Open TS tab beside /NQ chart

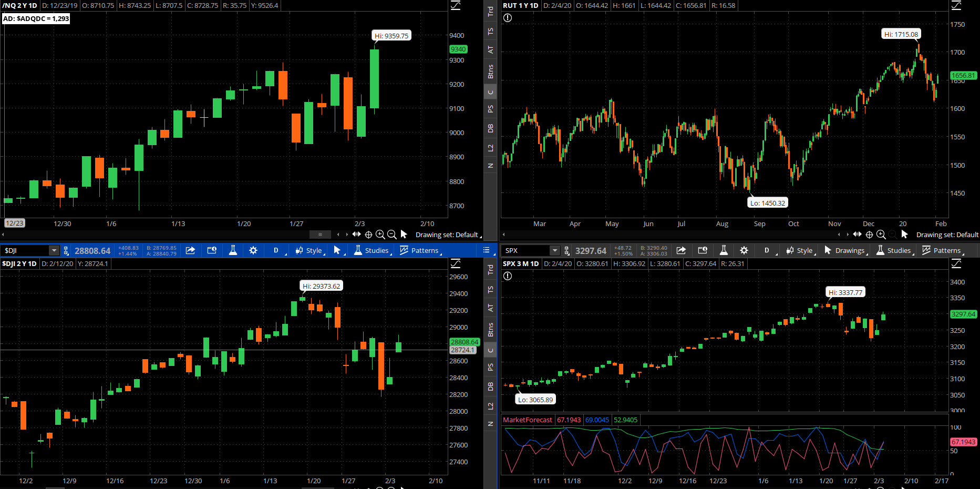(490, 31)
